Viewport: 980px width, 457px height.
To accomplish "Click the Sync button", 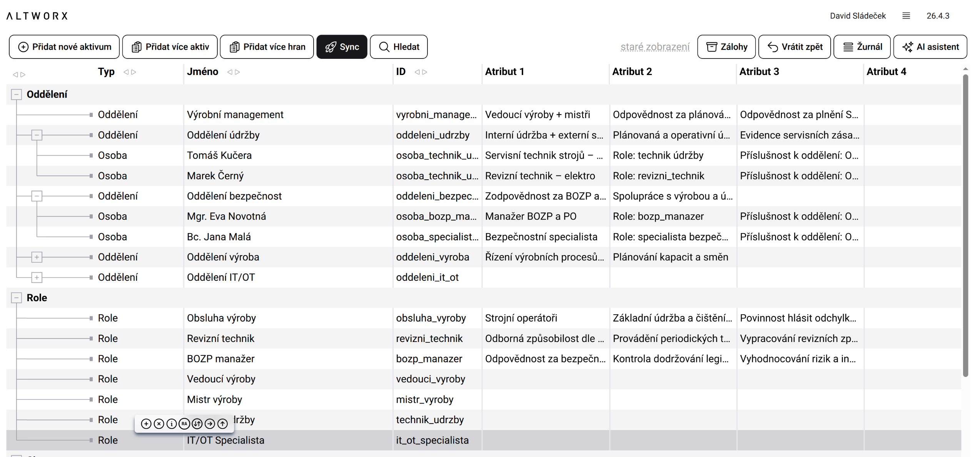I will coord(341,47).
